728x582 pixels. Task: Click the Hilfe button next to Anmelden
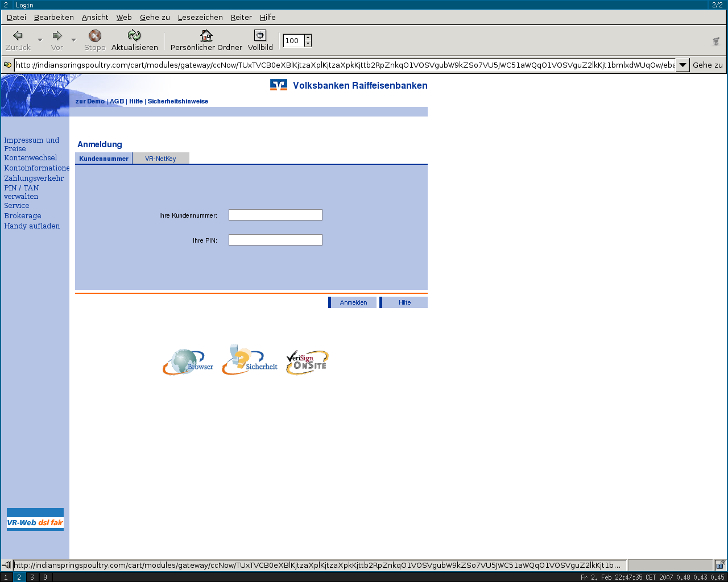coord(404,302)
